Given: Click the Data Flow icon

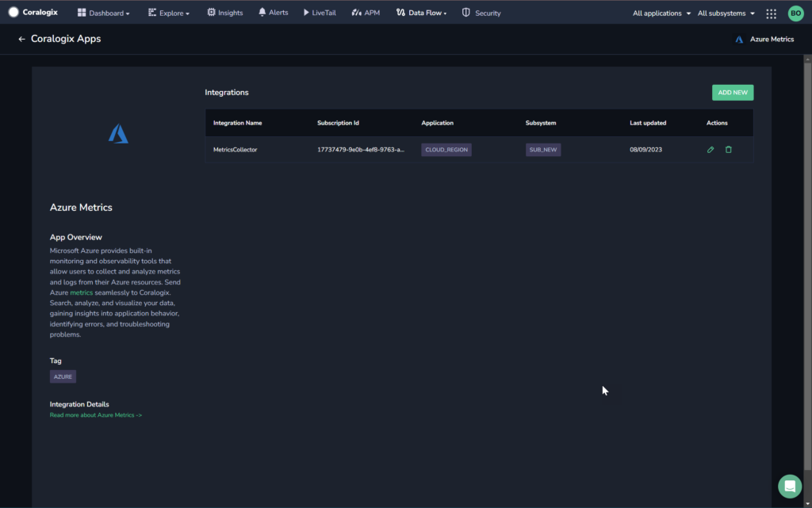Looking at the screenshot, I should pyautogui.click(x=400, y=13).
